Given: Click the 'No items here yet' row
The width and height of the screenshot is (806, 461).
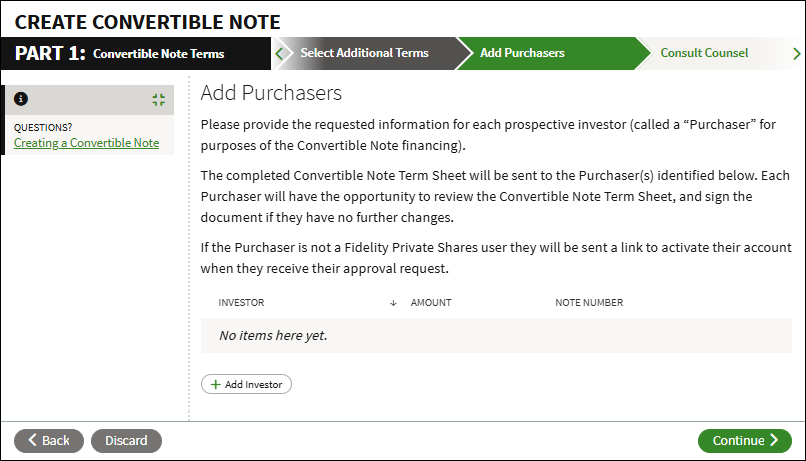Looking at the screenshot, I should 496,336.
